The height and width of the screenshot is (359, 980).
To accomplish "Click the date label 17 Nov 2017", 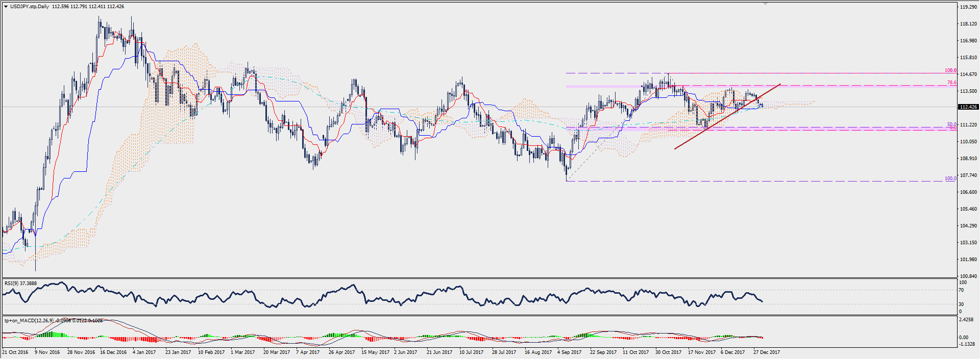I will [702, 352].
